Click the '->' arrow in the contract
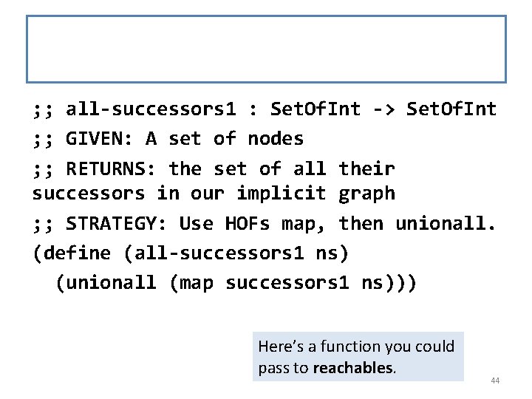 (384, 110)
